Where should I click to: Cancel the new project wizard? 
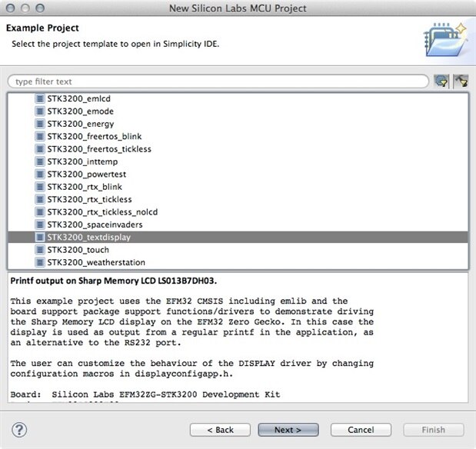(x=361, y=430)
